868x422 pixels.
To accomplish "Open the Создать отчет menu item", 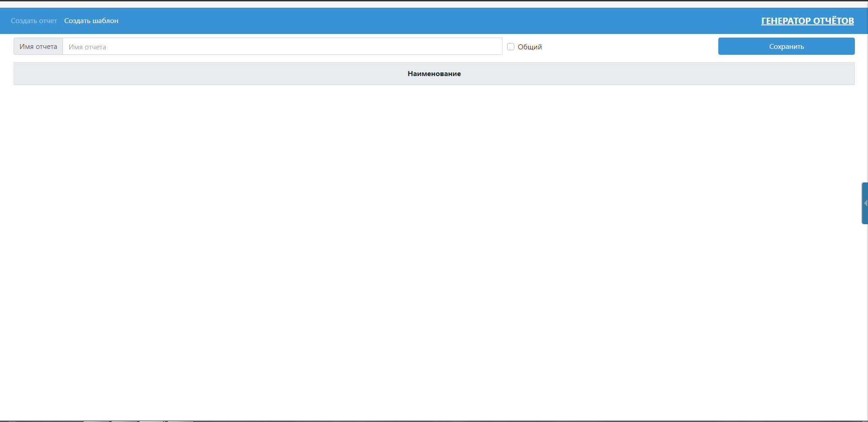I will (34, 21).
